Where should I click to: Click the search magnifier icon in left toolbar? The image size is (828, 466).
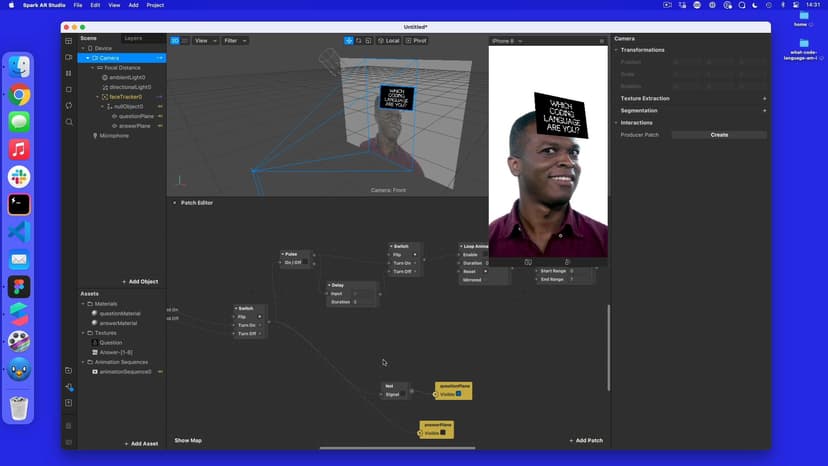[69, 122]
